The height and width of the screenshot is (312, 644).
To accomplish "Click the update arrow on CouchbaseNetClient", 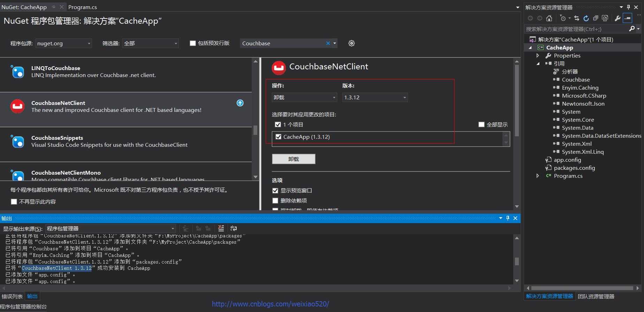I will (x=240, y=103).
